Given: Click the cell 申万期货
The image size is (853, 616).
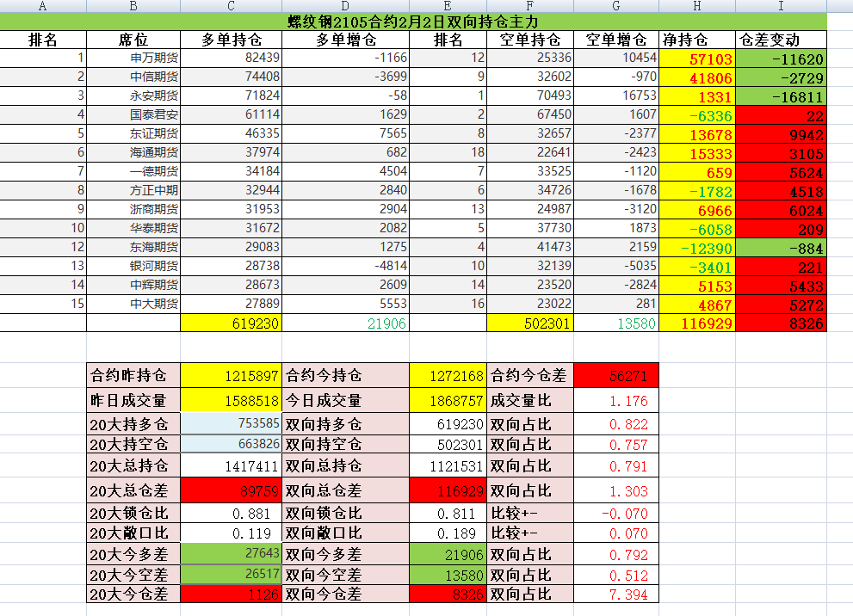Looking at the screenshot, I should click(x=133, y=59).
